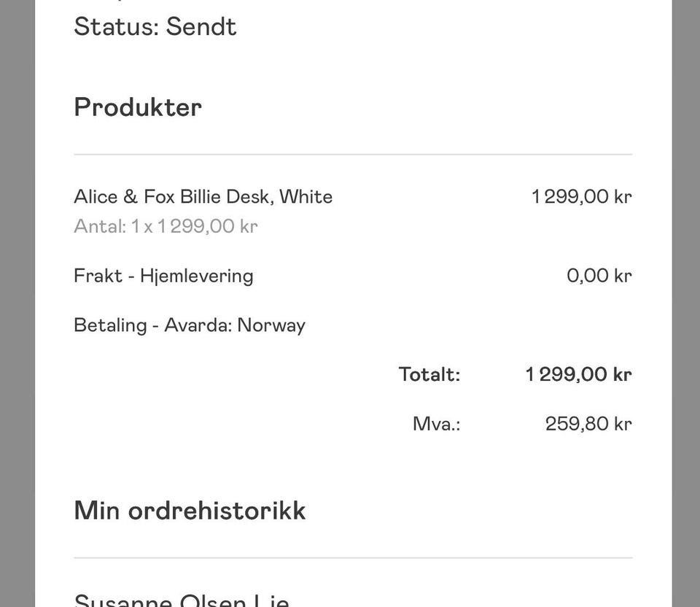
Task: Click the gray backdrop right of the receipt
Action: [x=685, y=303]
